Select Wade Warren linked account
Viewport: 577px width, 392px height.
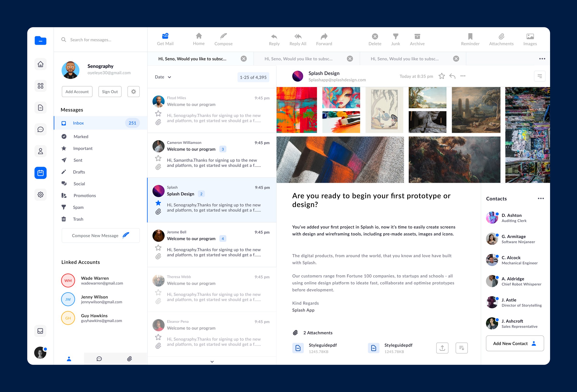point(92,281)
